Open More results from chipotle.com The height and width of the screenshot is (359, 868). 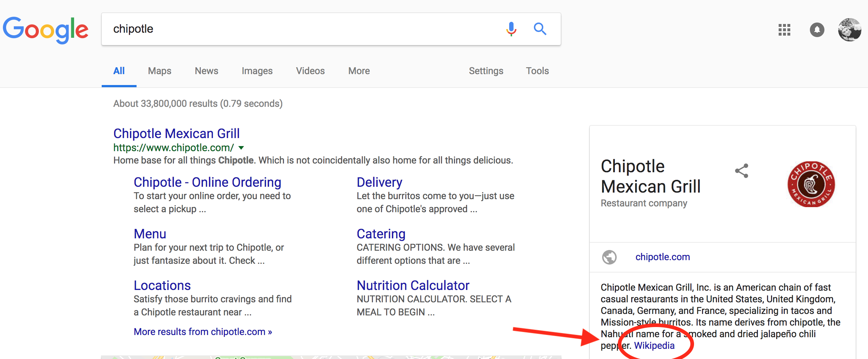pyautogui.click(x=203, y=332)
